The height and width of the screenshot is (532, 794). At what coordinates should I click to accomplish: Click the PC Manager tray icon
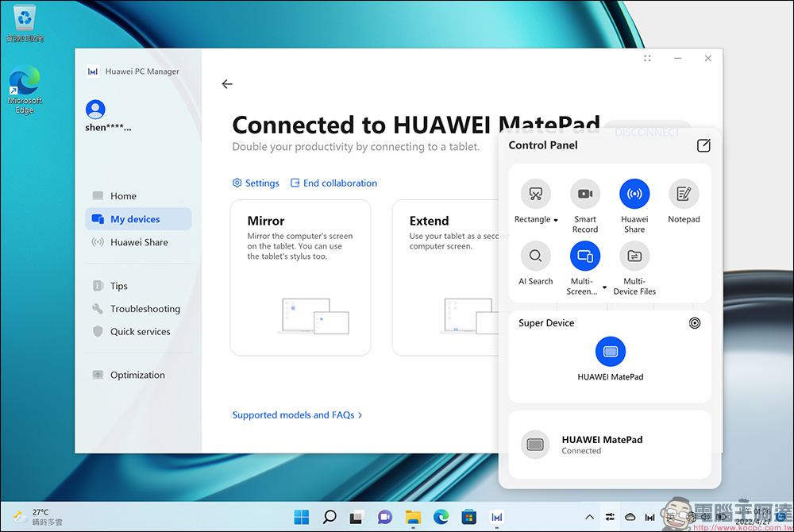pyautogui.click(x=649, y=517)
